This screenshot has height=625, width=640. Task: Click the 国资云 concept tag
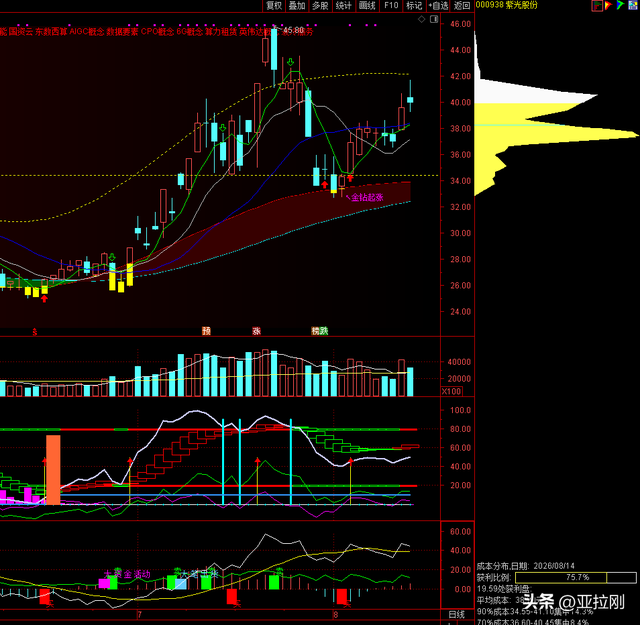(x=21, y=31)
